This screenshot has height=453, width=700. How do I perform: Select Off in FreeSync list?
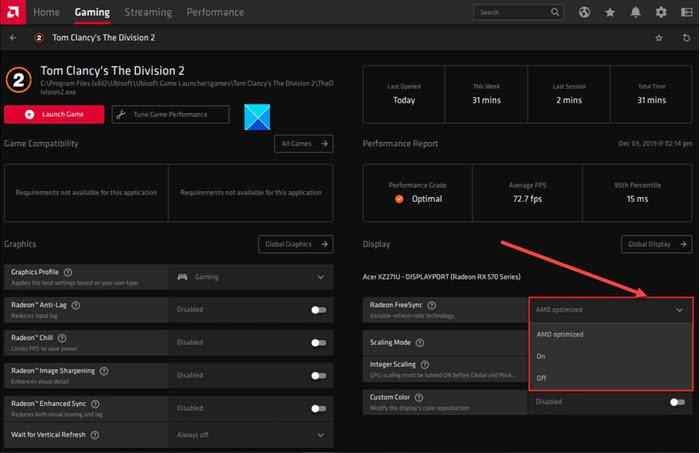[610, 378]
